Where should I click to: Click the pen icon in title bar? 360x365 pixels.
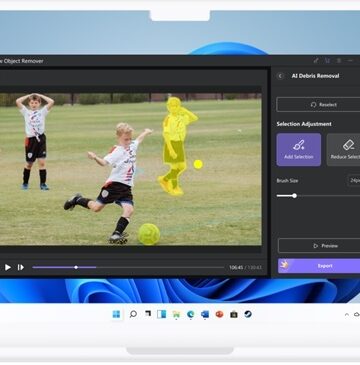[x=316, y=61]
